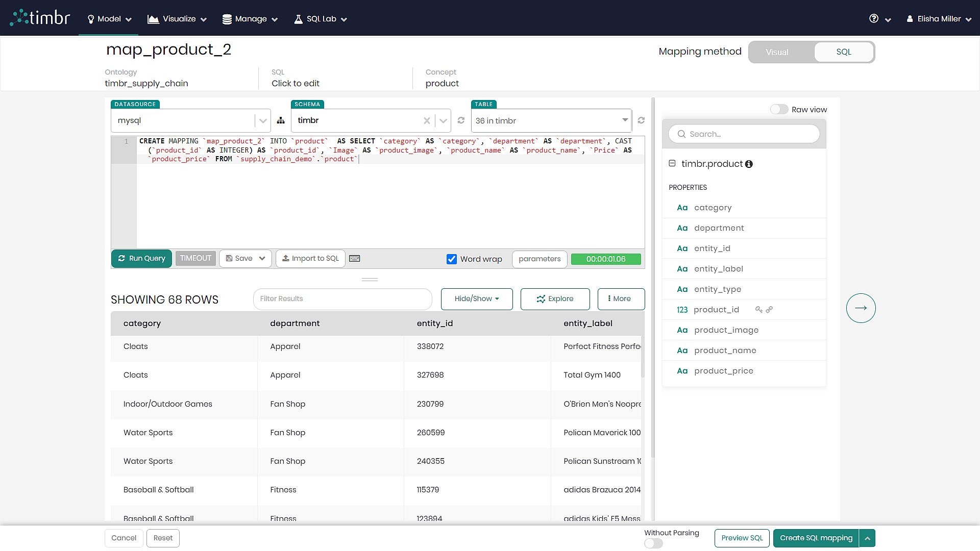Open the help icon in the top bar
Viewport: 980px width, 551px height.
(x=873, y=18)
